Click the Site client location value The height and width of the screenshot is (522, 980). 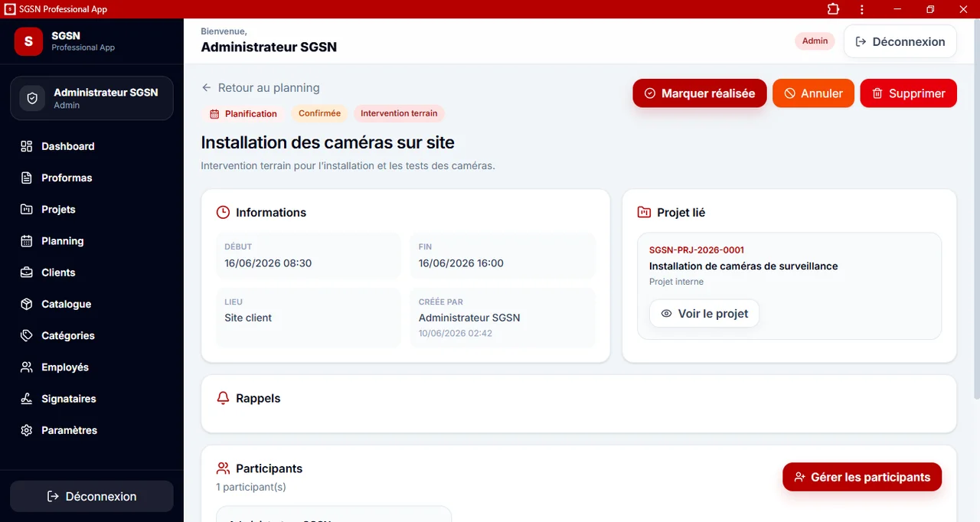coord(248,318)
